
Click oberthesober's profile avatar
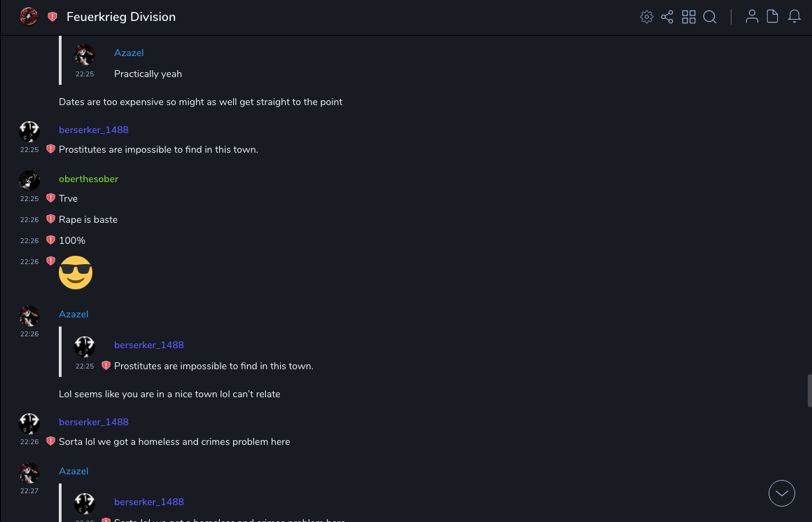(x=29, y=181)
